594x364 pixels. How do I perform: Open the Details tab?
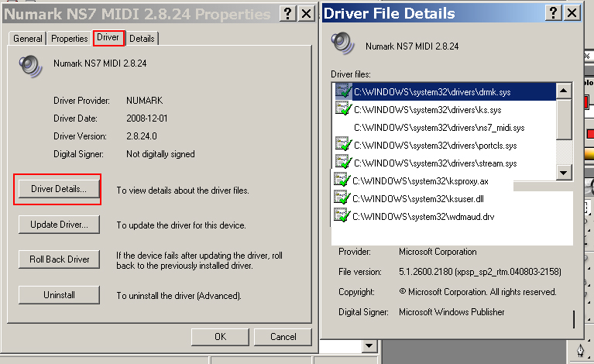142,39
